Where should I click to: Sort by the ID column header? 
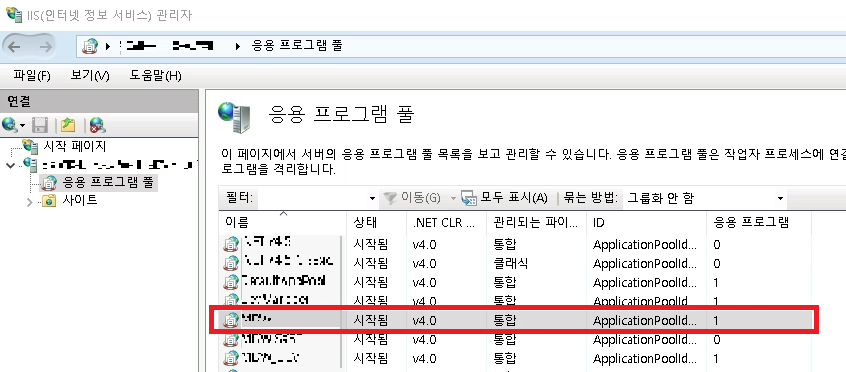[x=646, y=222]
